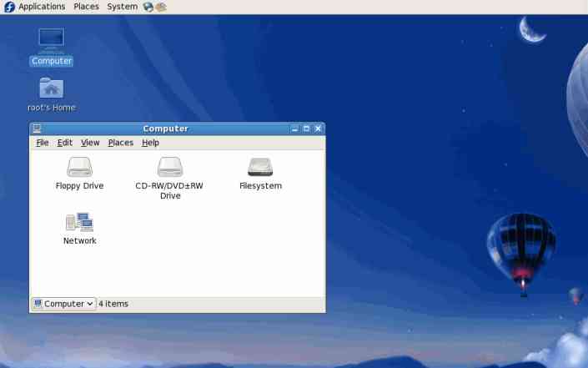
Task: Open the File menu
Action: click(x=43, y=143)
